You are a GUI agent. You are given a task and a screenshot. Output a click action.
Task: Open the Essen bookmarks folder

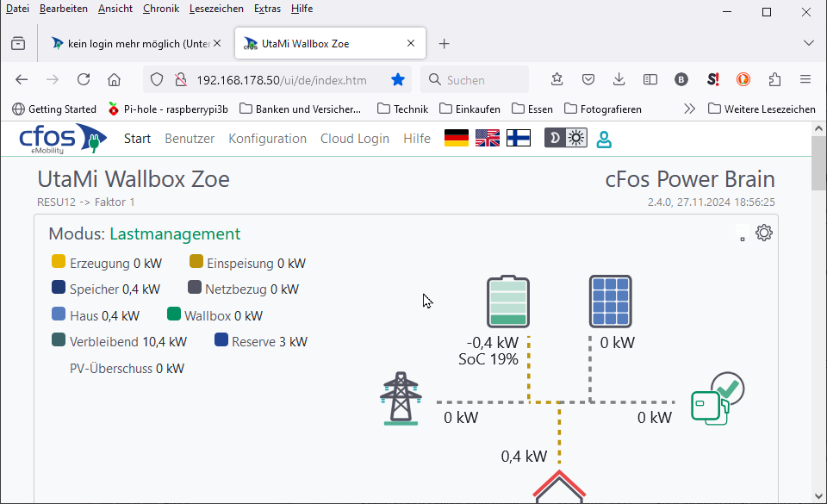click(x=532, y=109)
